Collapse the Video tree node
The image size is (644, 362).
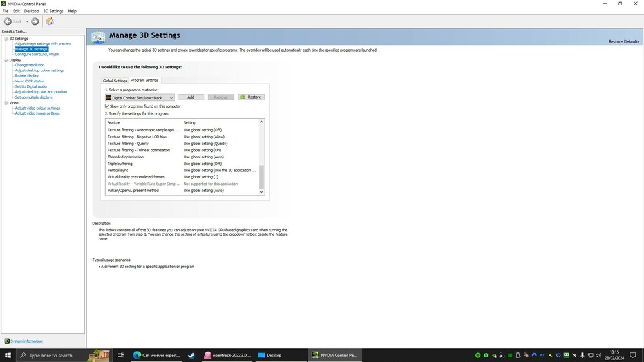6,103
